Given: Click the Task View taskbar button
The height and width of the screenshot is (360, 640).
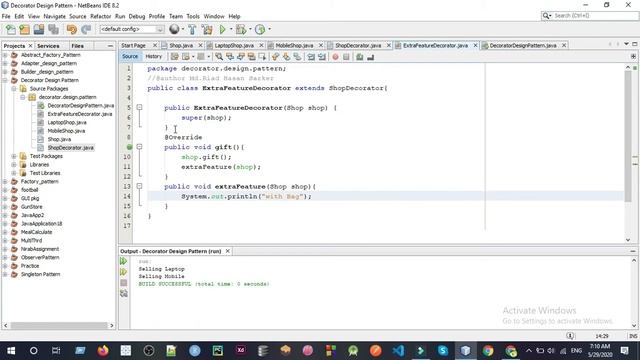Looking at the screenshot, I should click(x=56, y=350).
